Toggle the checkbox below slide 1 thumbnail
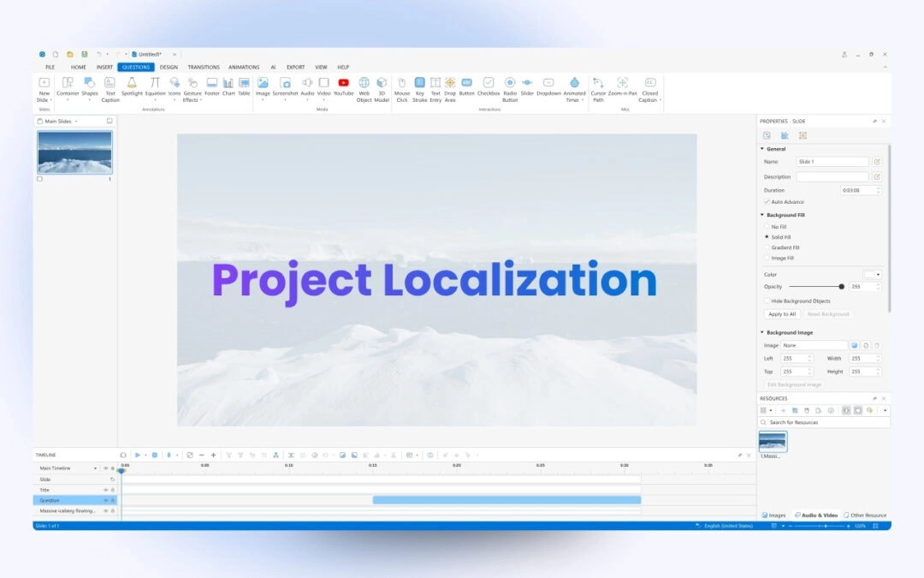Screen dimensions: 924x578 pos(39,179)
